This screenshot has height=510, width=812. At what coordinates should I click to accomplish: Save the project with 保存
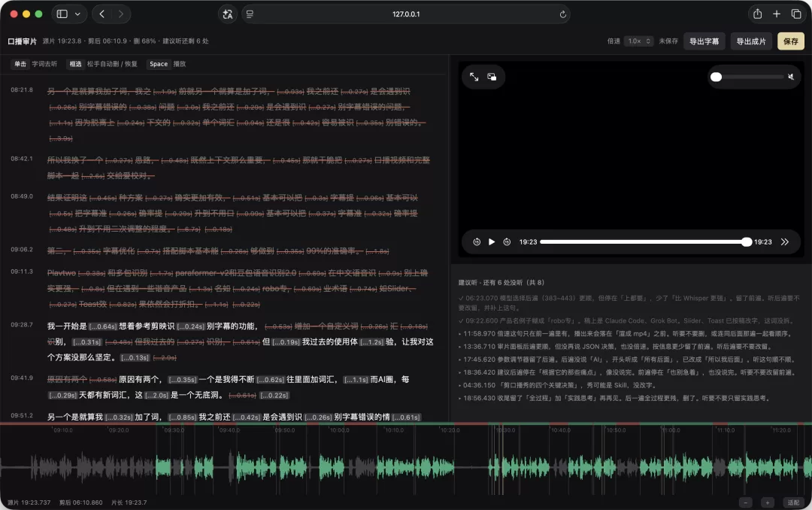coord(791,41)
